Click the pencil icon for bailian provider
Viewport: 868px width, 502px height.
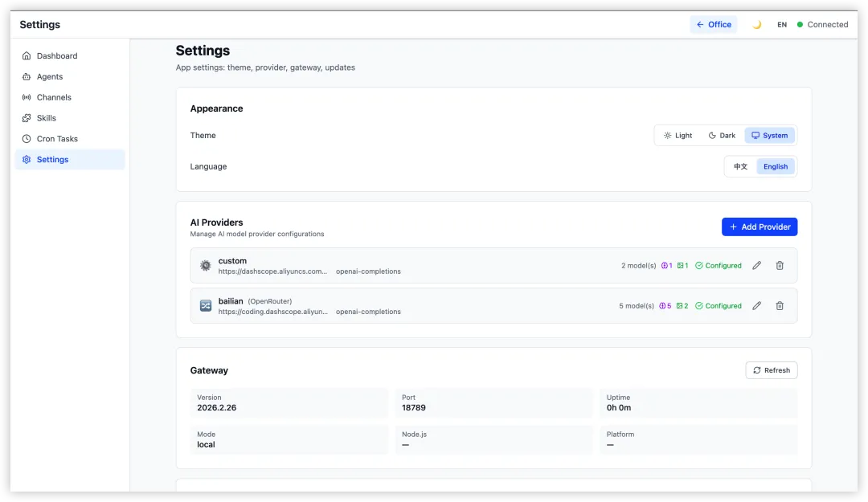point(756,306)
